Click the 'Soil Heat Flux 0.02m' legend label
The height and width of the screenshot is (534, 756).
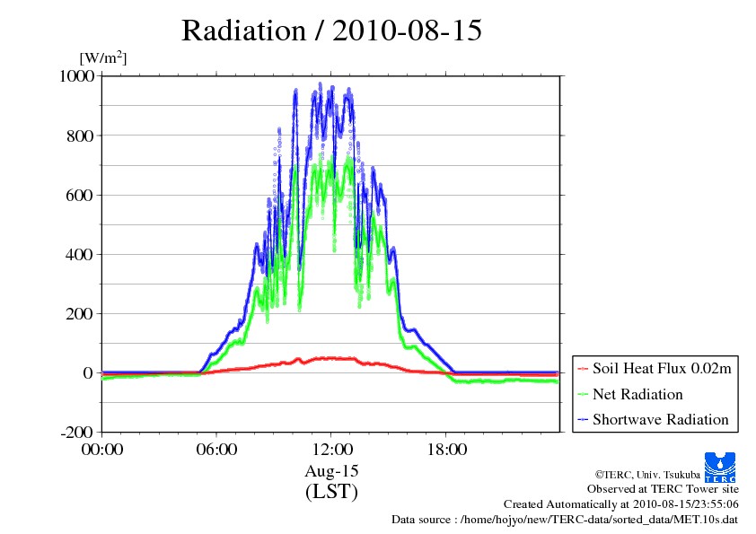(x=662, y=369)
